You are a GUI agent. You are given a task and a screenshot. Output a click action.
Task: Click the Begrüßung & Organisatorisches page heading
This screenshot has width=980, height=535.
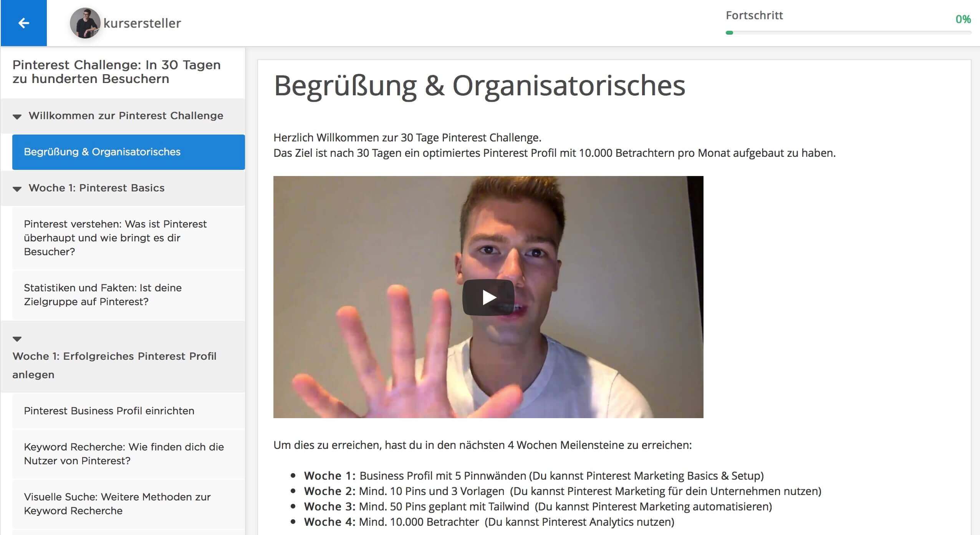point(479,85)
